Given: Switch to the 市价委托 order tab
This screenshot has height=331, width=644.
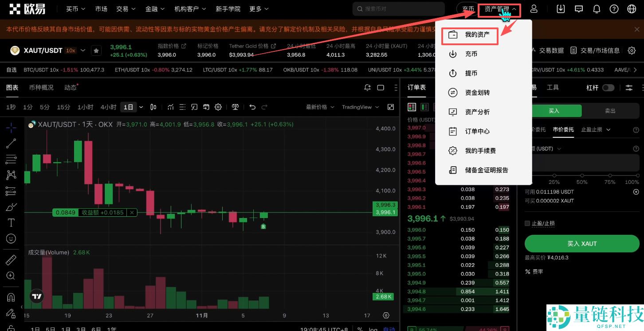Looking at the screenshot, I should coord(563,129).
